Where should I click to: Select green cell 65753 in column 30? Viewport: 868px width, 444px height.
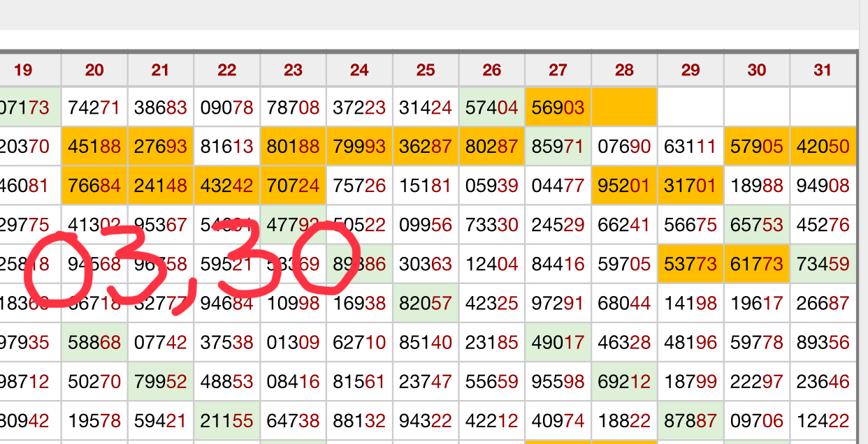pyautogui.click(x=756, y=225)
